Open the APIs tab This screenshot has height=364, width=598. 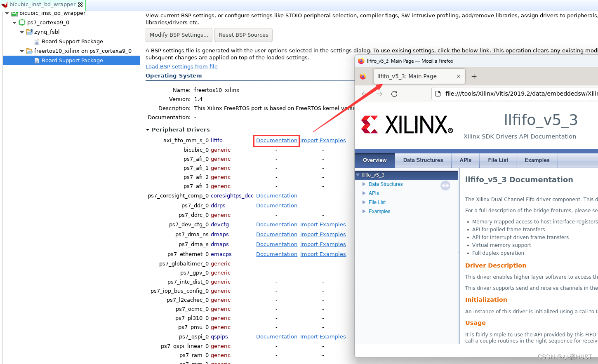[466, 160]
